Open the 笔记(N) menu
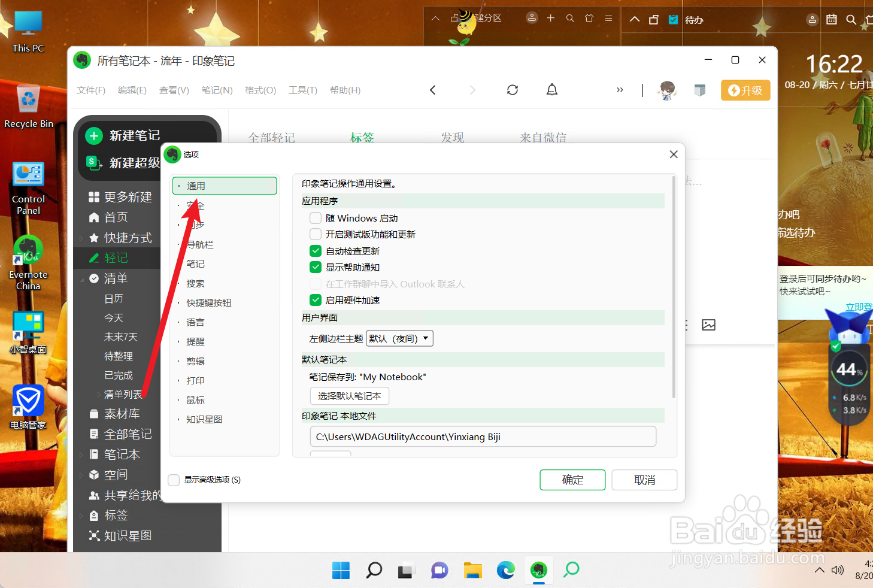This screenshot has height=588, width=873. [x=217, y=90]
